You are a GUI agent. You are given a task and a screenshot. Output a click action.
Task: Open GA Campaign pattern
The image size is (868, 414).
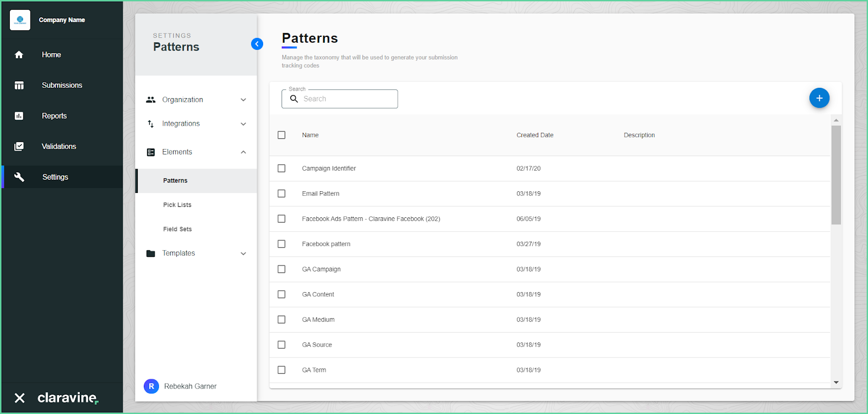click(x=321, y=269)
